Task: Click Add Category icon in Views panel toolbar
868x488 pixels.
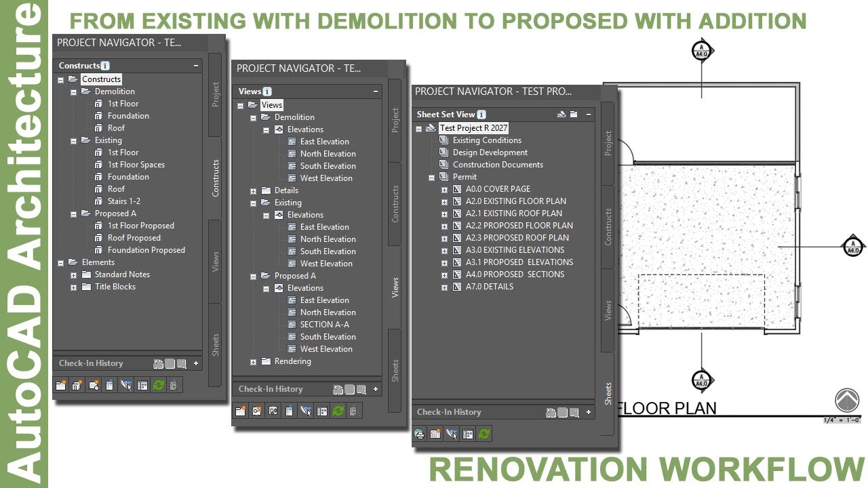Action: click(240, 411)
